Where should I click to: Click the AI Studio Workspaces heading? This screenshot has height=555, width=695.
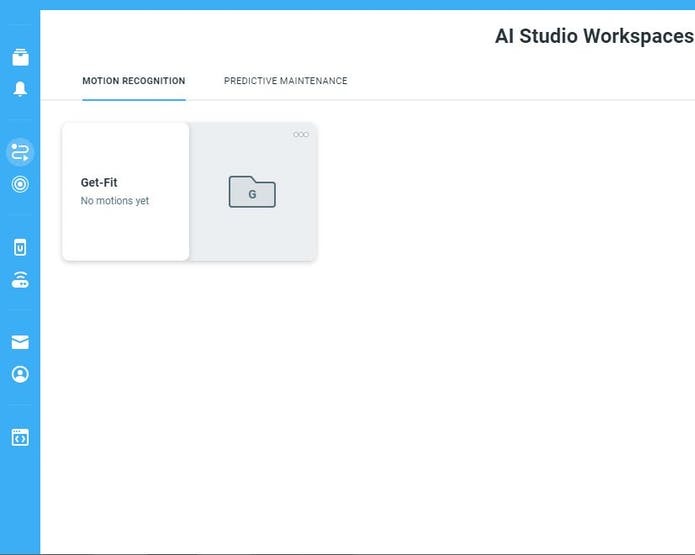[x=594, y=36]
